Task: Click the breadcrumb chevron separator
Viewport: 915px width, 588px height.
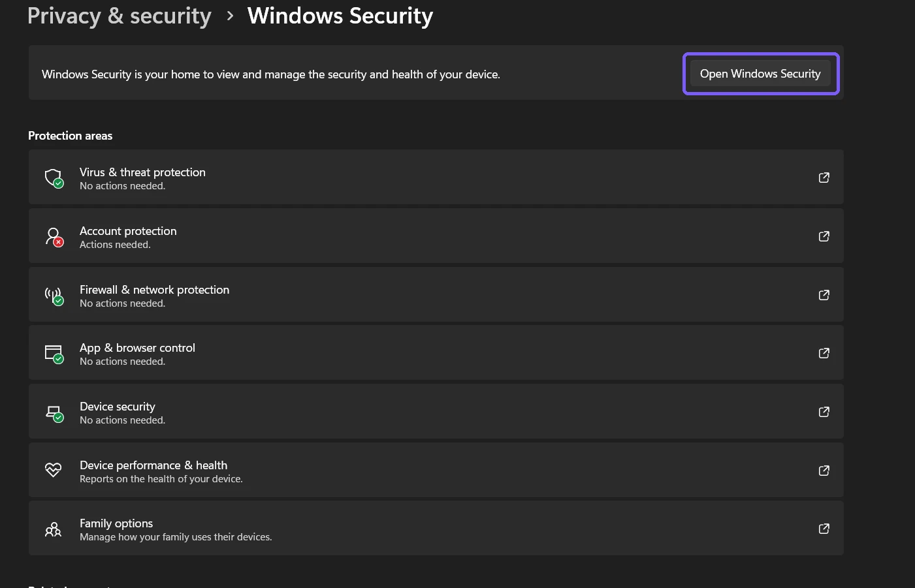Action: [x=230, y=16]
